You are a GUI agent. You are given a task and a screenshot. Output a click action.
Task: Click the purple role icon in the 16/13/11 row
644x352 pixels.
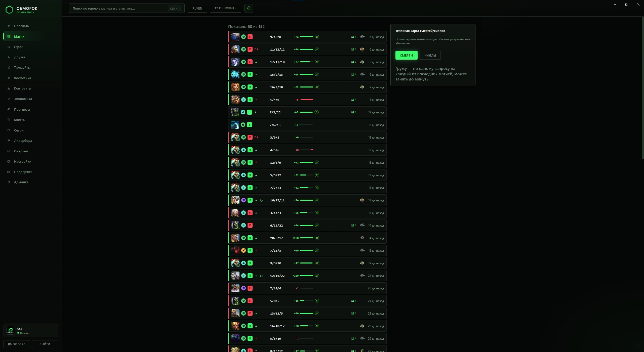(x=243, y=200)
